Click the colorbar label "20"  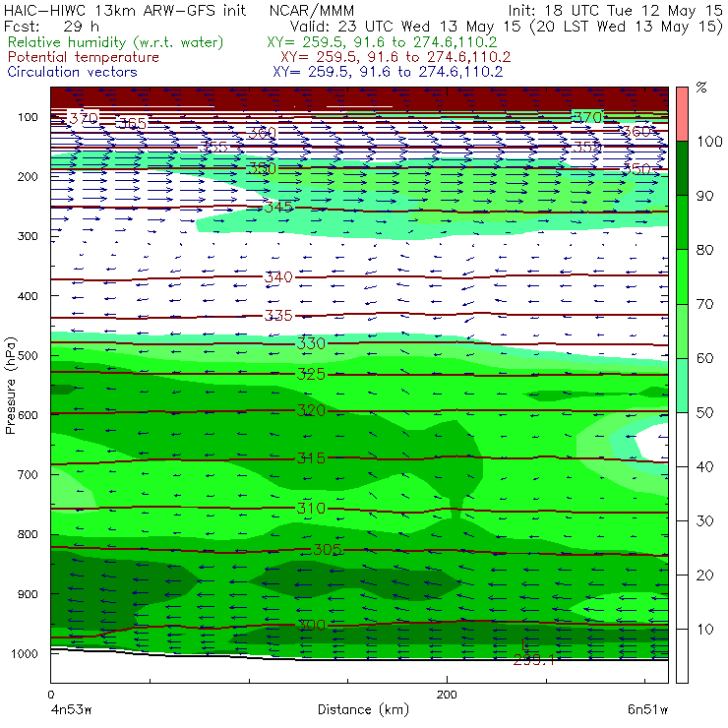tap(704, 576)
